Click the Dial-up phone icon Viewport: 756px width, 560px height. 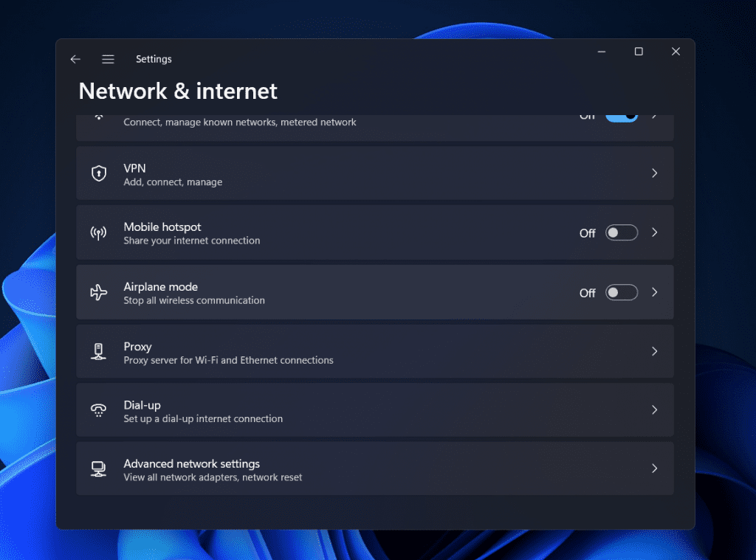coord(98,409)
